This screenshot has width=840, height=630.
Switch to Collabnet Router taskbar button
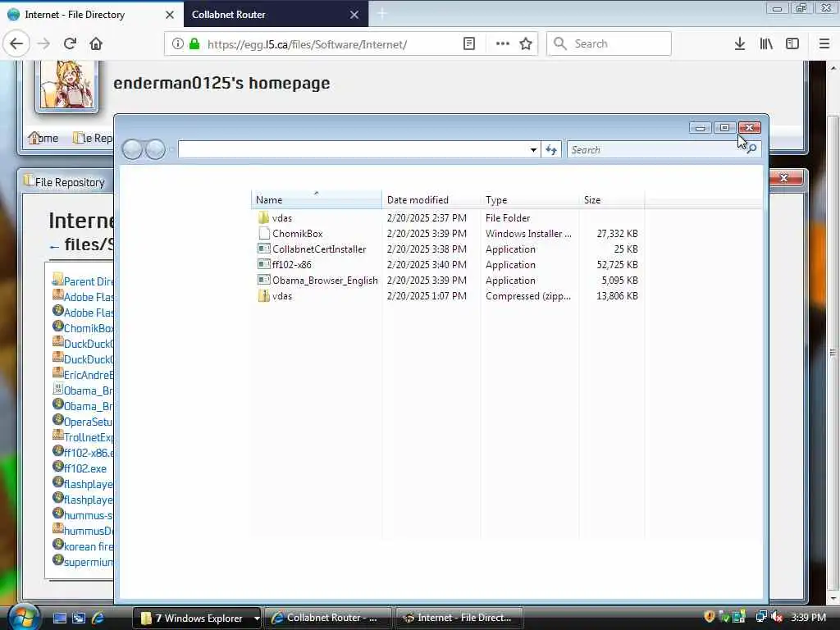coord(328,618)
